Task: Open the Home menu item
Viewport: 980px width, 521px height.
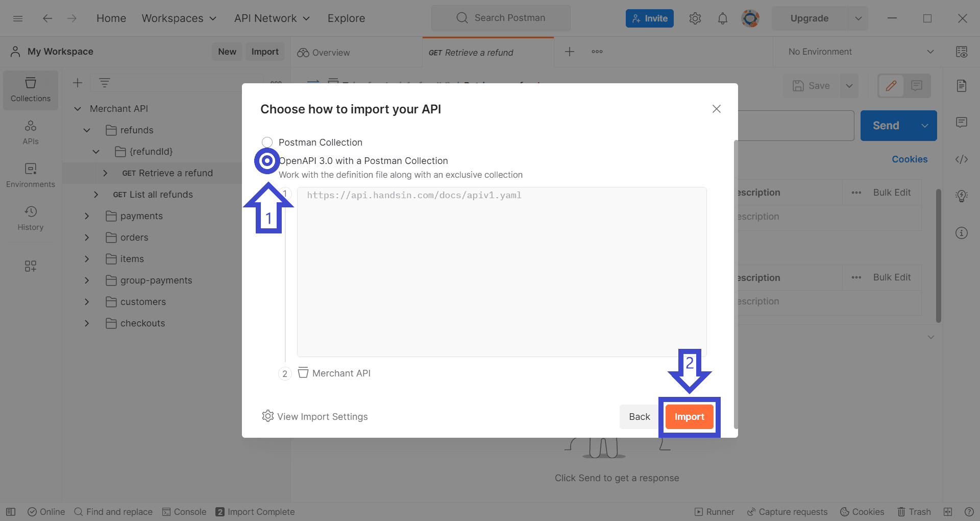Action: click(111, 18)
